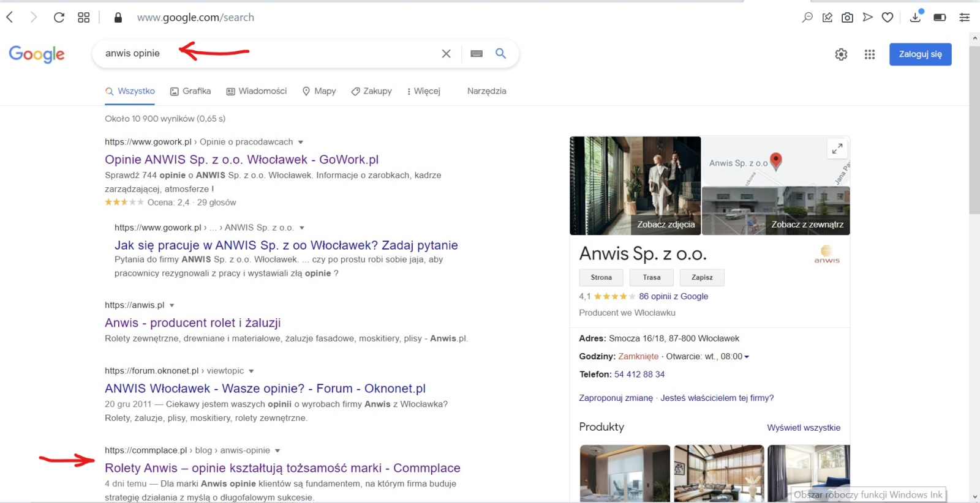Click the blue magnifier search icon

tap(501, 54)
